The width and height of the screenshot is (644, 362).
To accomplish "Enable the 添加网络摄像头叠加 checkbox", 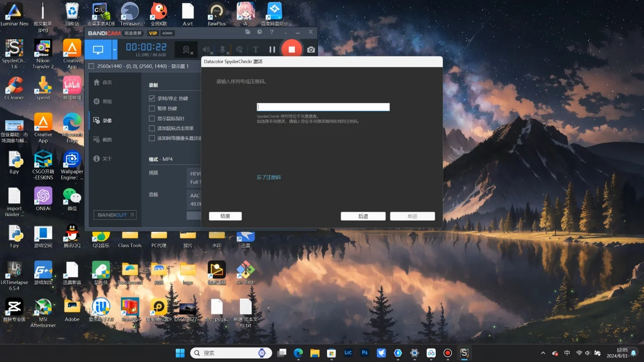I will (152, 138).
